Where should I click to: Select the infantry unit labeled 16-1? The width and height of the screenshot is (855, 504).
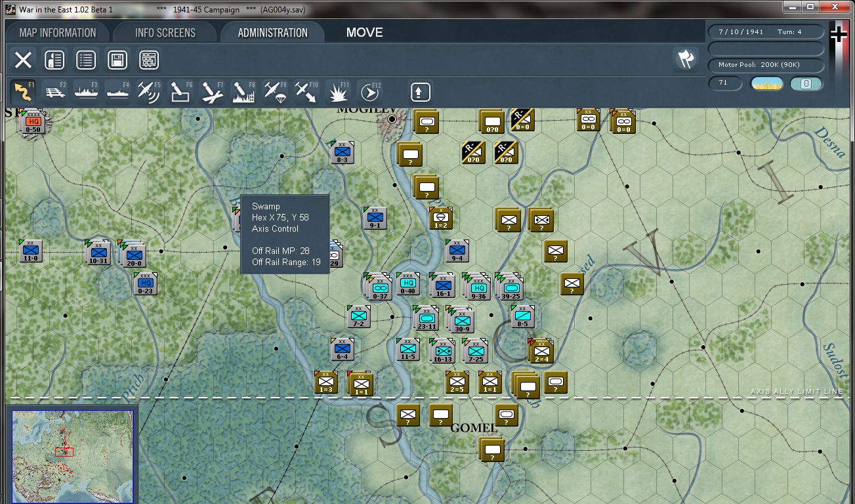pyautogui.click(x=442, y=286)
